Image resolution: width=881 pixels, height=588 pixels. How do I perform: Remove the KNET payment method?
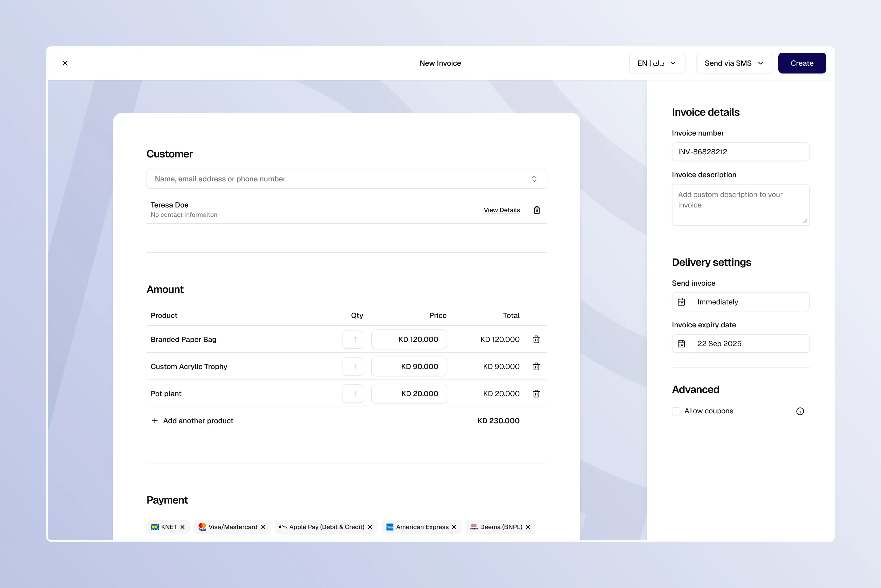pos(183,527)
